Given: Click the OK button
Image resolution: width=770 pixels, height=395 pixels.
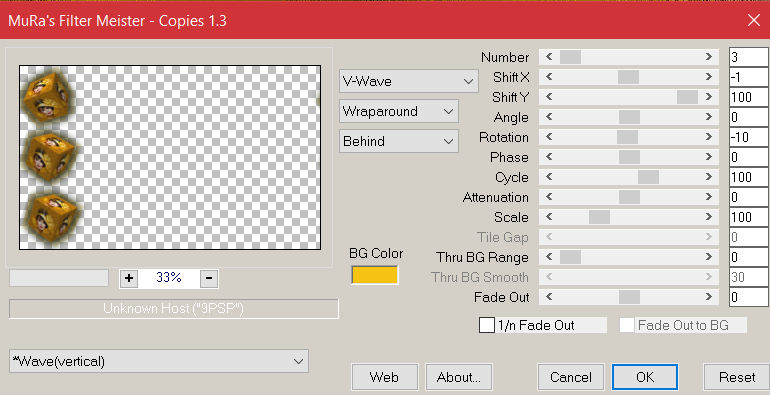Looking at the screenshot, I should pyautogui.click(x=645, y=377).
